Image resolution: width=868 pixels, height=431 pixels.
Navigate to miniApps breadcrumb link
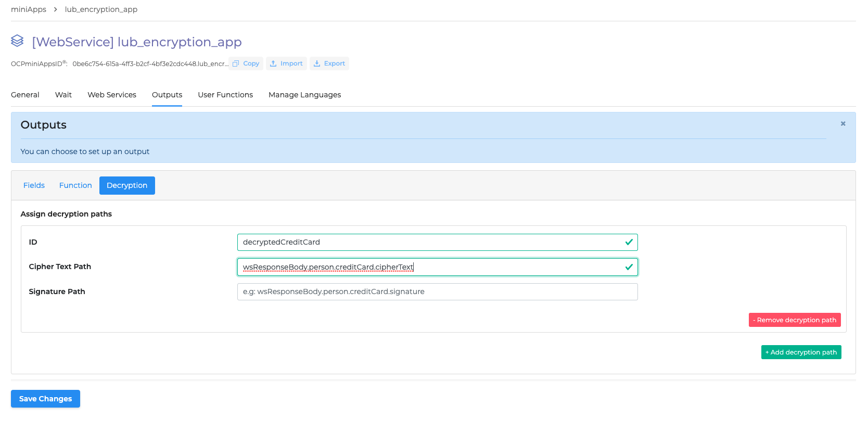click(29, 9)
